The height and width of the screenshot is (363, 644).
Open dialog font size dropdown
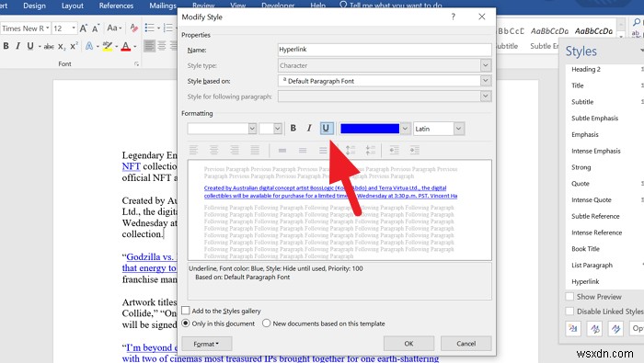(x=278, y=129)
